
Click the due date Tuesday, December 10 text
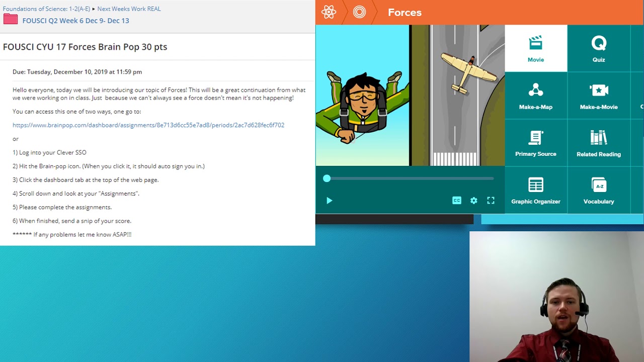click(77, 72)
